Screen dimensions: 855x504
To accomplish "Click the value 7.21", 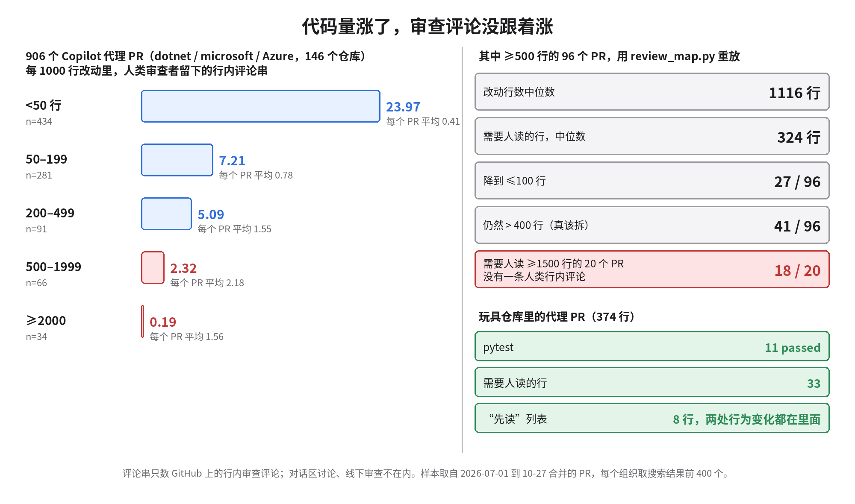I will [232, 161].
